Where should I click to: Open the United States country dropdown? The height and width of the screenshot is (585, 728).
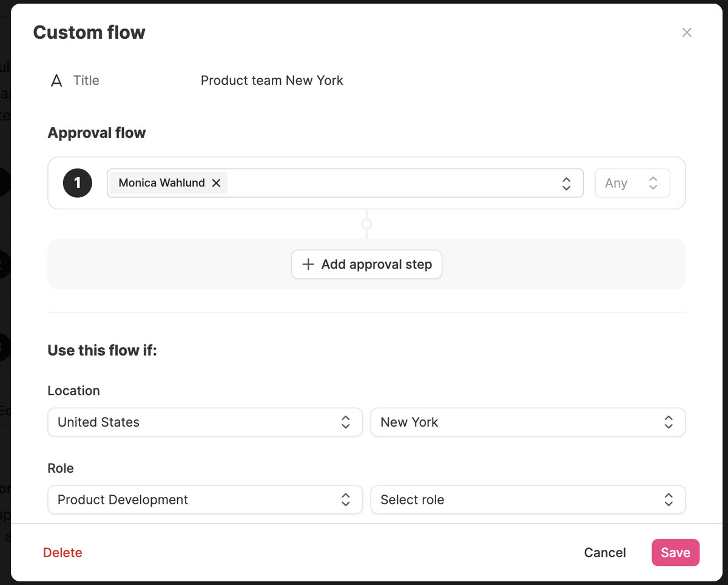[204, 422]
